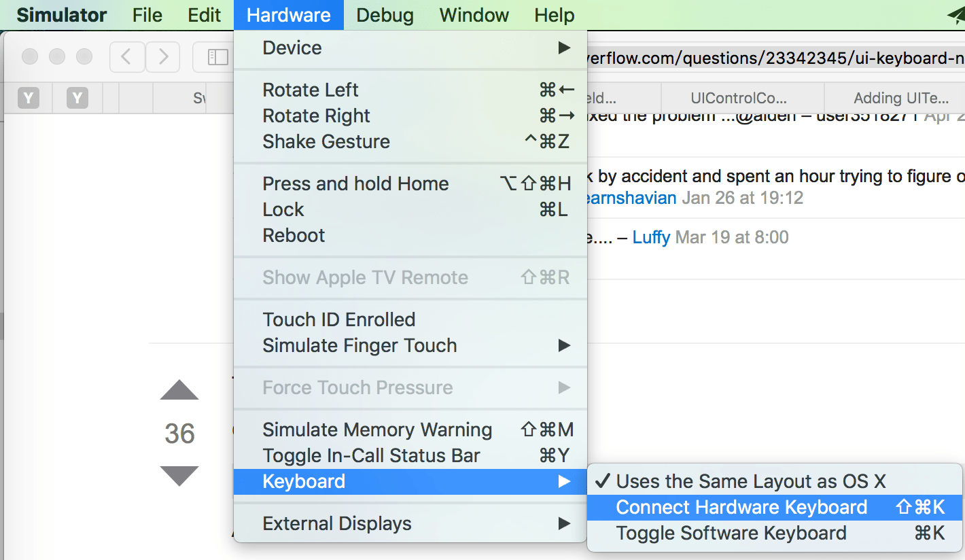The image size is (965, 560).
Task: Open Luffy's user profile link
Action: coord(651,237)
